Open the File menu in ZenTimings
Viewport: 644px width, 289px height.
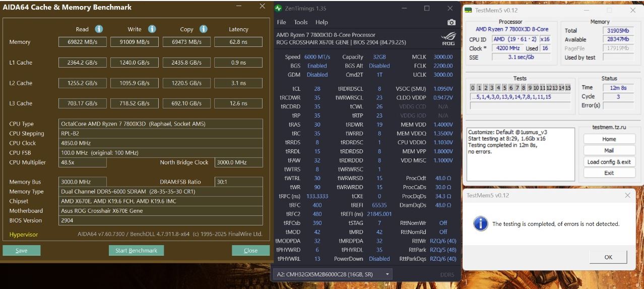[282, 22]
